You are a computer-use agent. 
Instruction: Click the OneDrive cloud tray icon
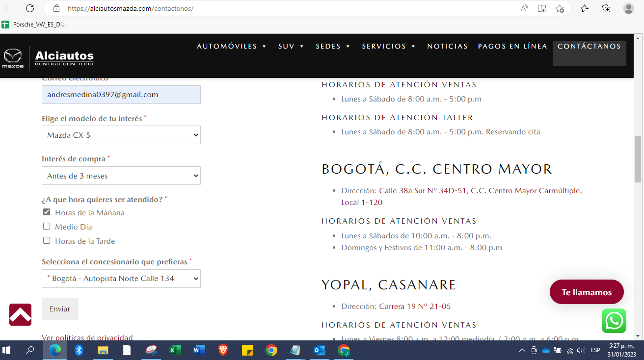coord(545,350)
